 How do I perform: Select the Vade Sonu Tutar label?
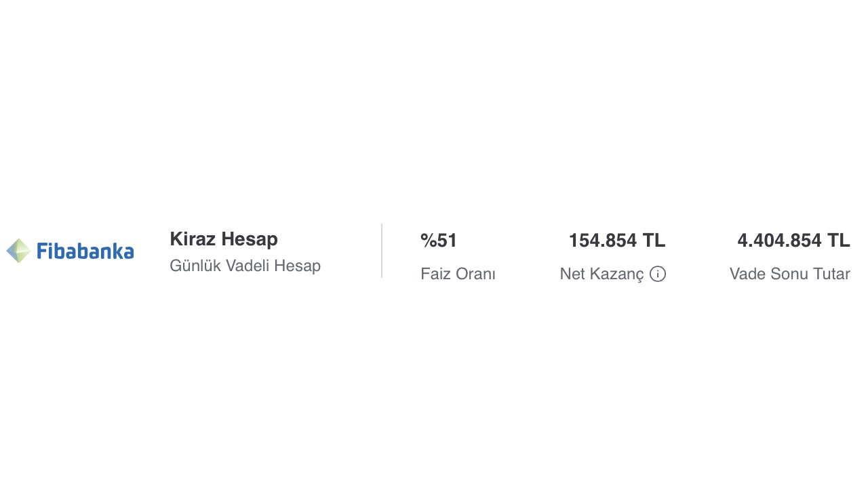[x=789, y=274]
